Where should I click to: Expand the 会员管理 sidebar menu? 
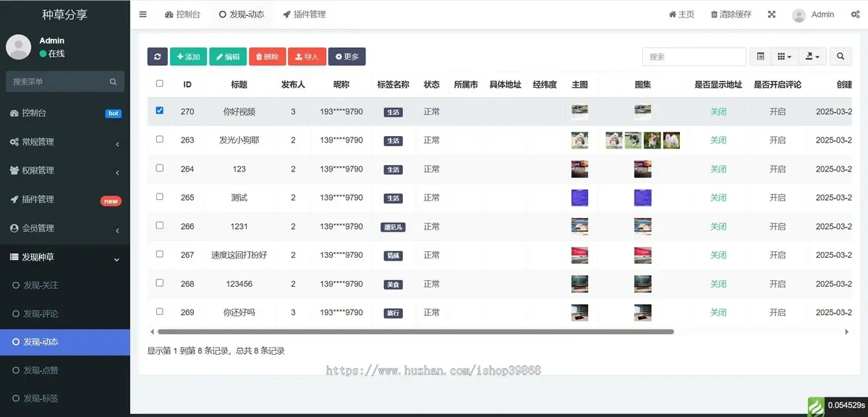(x=65, y=228)
